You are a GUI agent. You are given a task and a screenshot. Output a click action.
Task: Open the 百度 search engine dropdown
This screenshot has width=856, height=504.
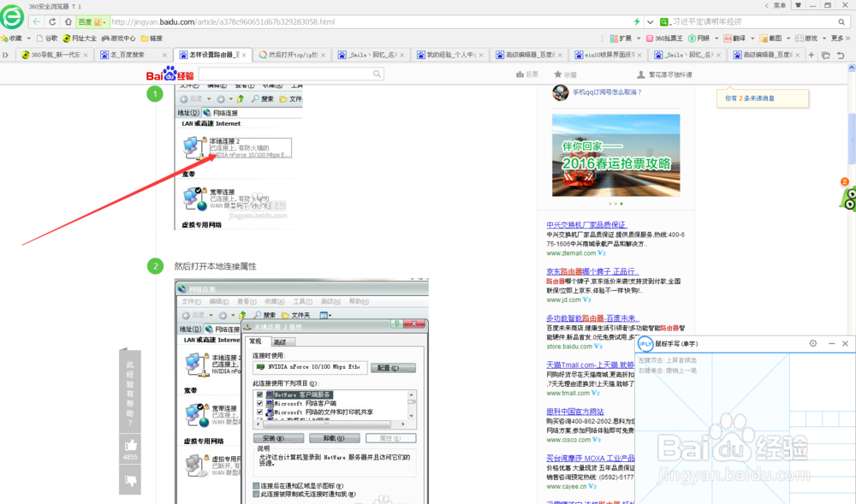[x=103, y=21]
